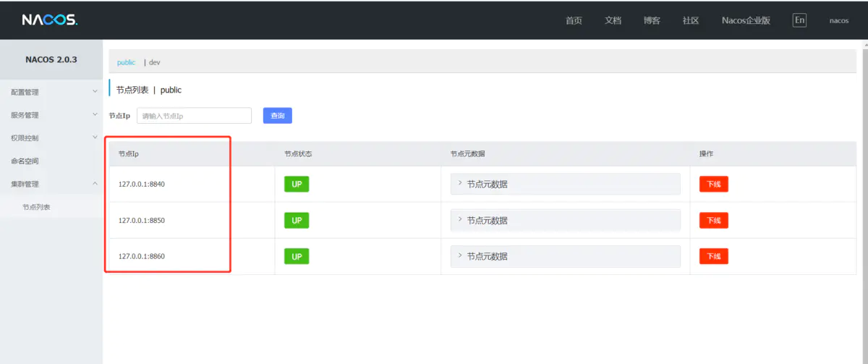Expand the 服务管理 sidebar menu
The image size is (868, 364).
pyautogui.click(x=51, y=115)
